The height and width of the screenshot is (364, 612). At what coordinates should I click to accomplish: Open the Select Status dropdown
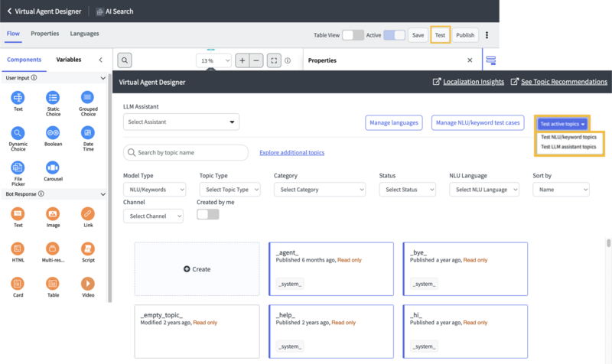click(408, 190)
